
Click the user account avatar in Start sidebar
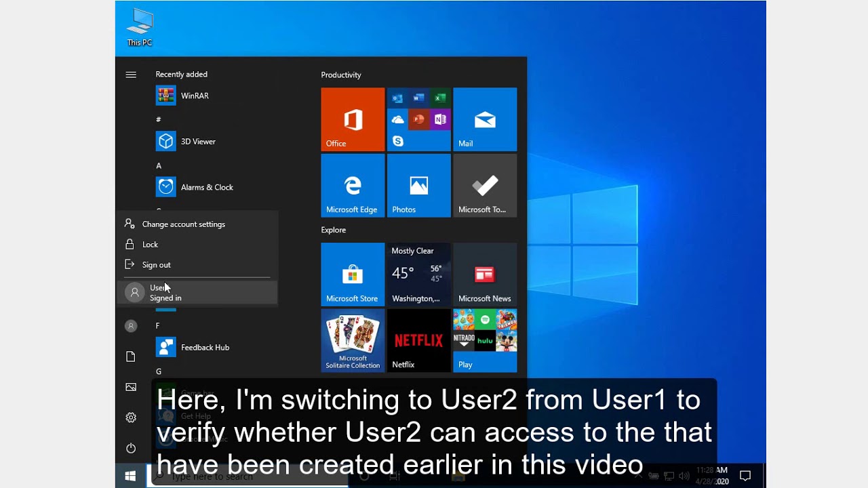point(131,326)
